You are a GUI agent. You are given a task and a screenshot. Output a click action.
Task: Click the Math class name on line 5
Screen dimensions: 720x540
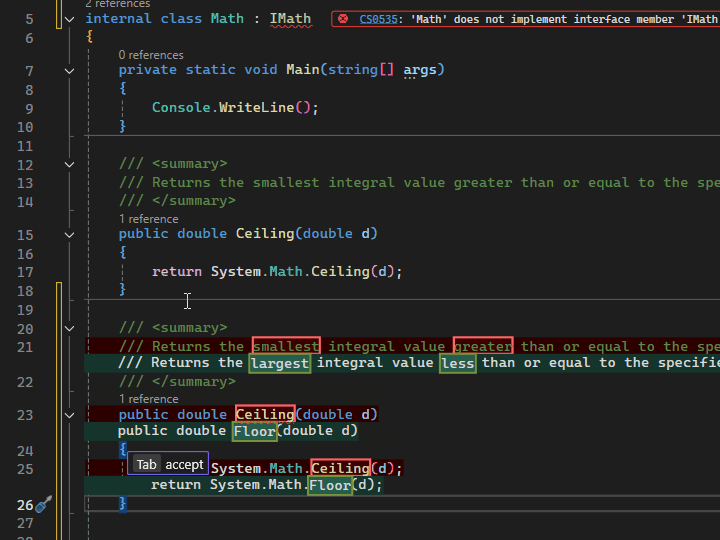tap(227, 19)
